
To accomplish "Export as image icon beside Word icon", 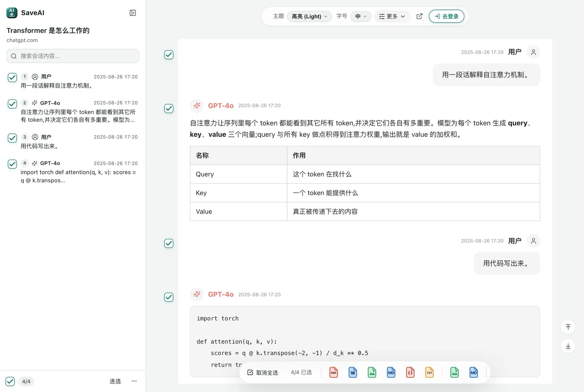I will pyautogui.click(x=372, y=372).
